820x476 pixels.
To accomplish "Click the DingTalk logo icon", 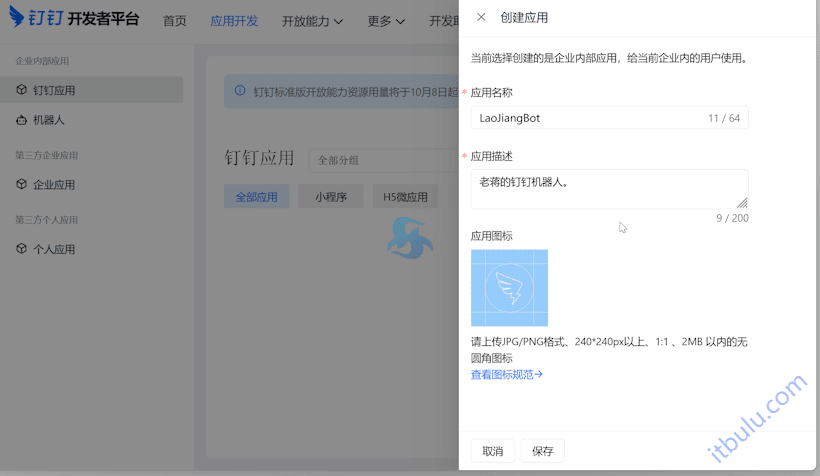I will 17,17.
